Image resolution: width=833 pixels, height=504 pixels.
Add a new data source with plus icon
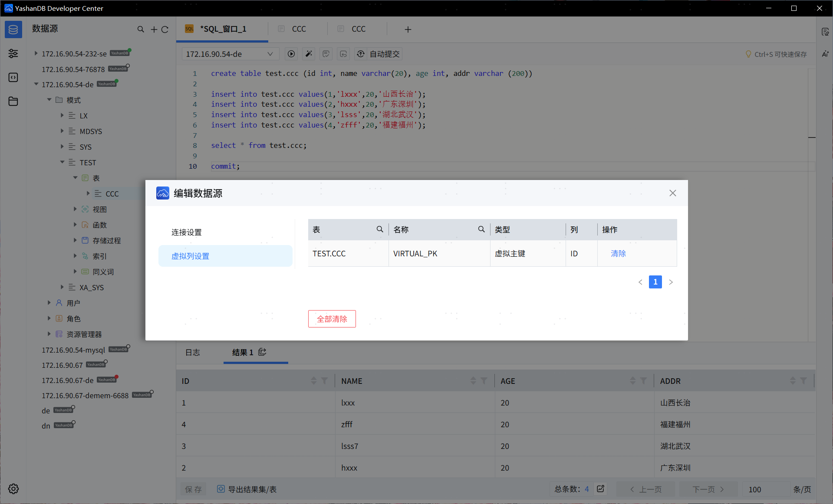pyautogui.click(x=154, y=29)
